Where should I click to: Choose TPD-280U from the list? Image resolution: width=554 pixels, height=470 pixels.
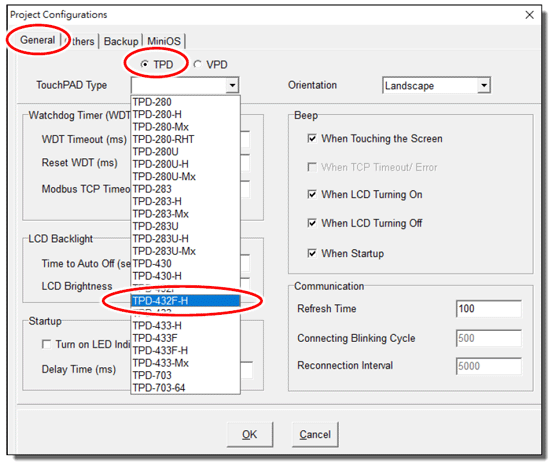pyautogui.click(x=185, y=152)
